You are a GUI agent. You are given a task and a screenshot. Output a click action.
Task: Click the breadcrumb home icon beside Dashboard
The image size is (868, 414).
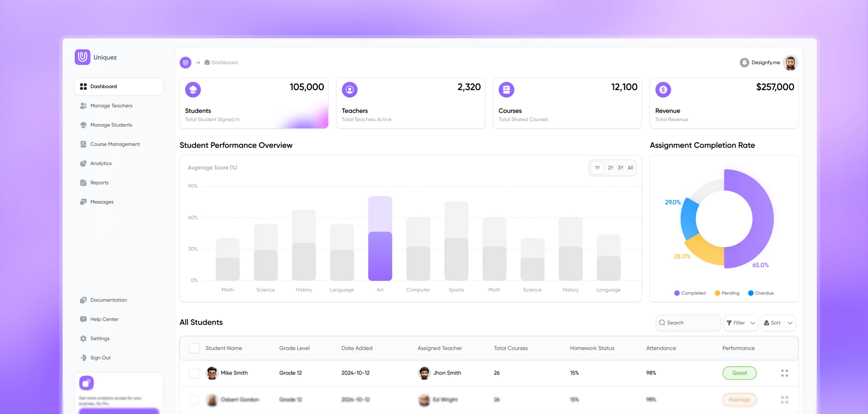(x=207, y=62)
